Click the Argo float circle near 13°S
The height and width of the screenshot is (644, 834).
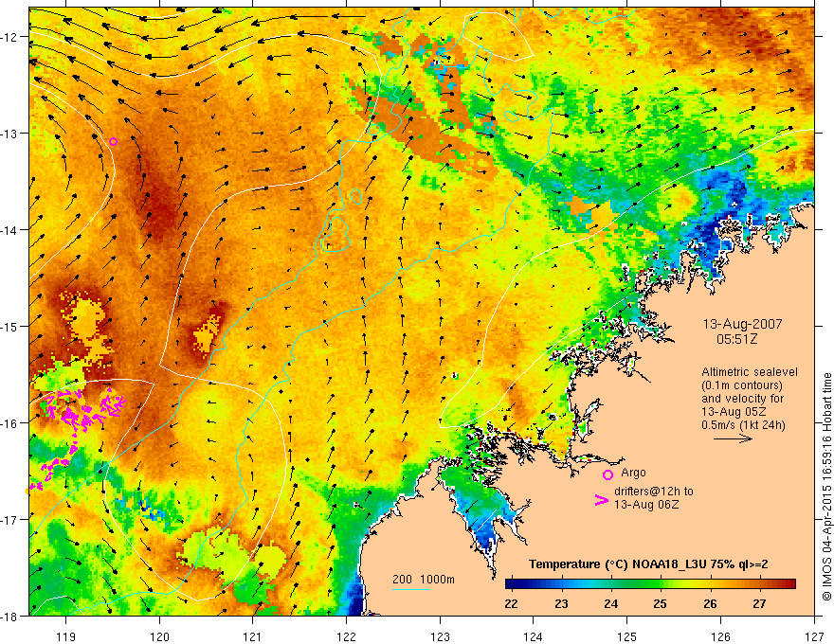click(x=114, y=141)
